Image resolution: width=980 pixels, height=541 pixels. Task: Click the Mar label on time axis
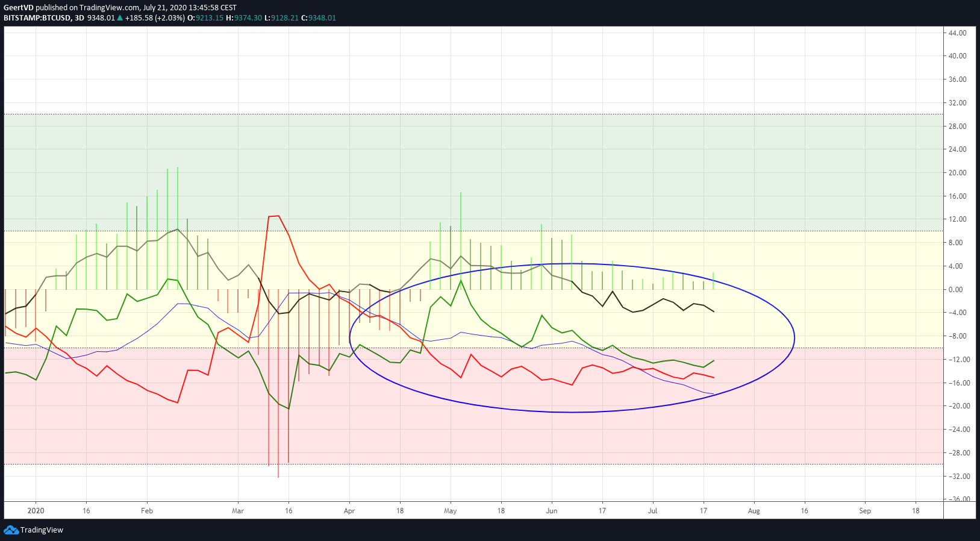pos(238,511)
